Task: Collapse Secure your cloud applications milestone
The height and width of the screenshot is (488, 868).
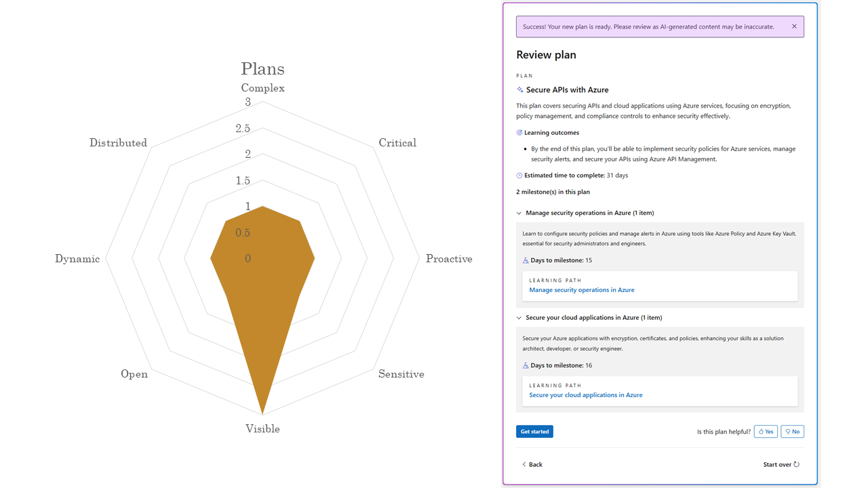Action: click(x=519, y=318)
